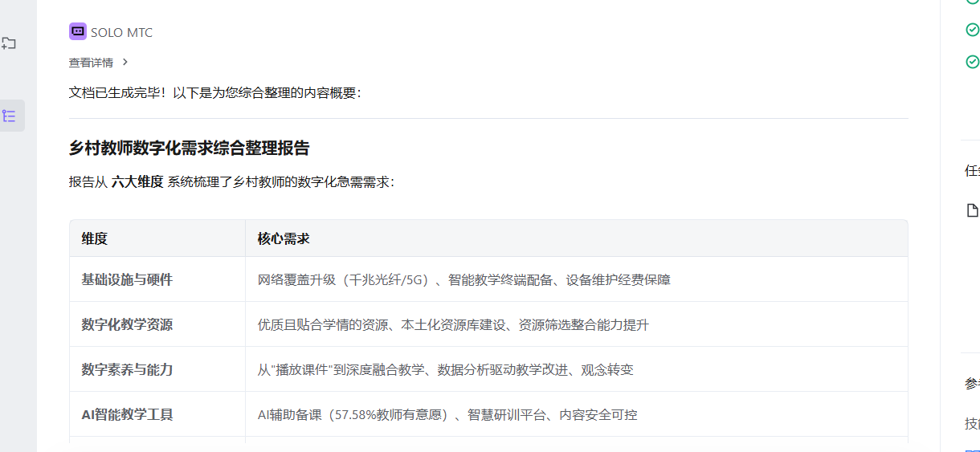Click the document file icon in right panel
The image size is (980, 452).
pyautogui.click(x=972, y=210)
